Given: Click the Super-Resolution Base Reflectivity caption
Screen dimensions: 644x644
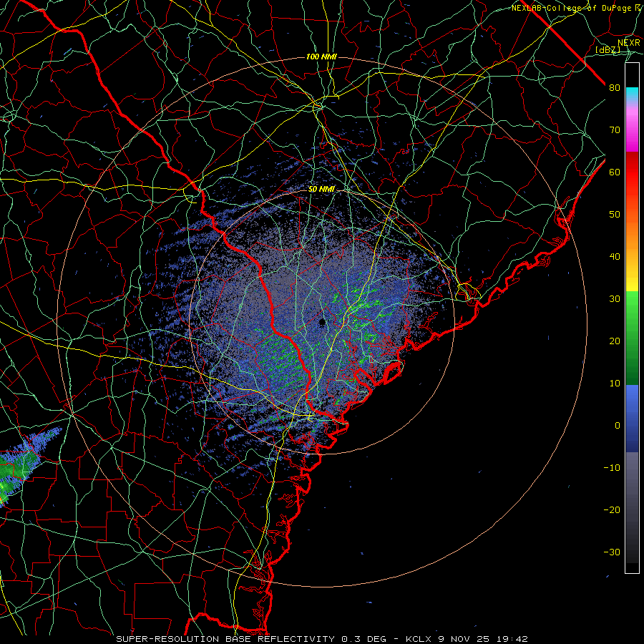Looking at the screenshot, I should tap(225, 639).
